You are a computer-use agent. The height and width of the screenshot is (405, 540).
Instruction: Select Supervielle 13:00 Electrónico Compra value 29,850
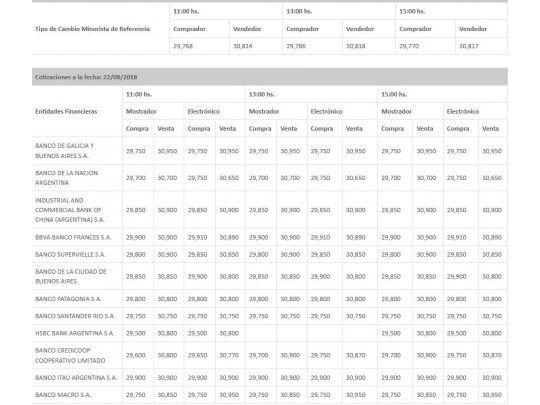(x=320, y=255)
